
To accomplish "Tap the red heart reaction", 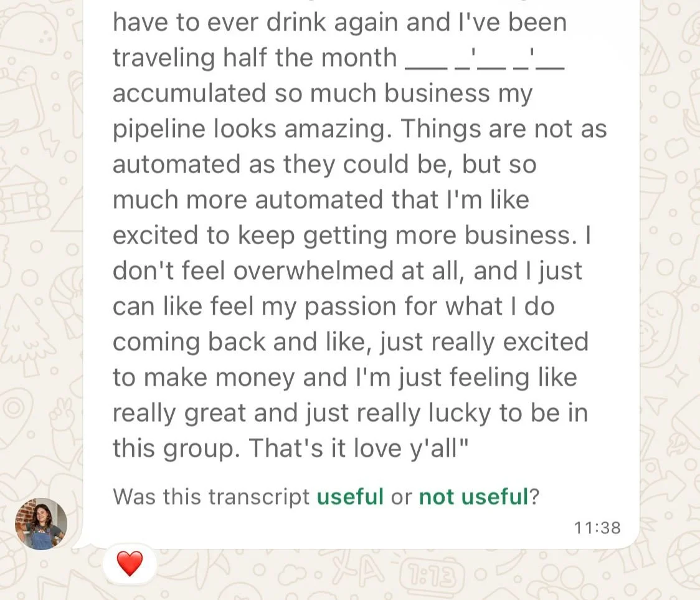I will click(130, 563).
